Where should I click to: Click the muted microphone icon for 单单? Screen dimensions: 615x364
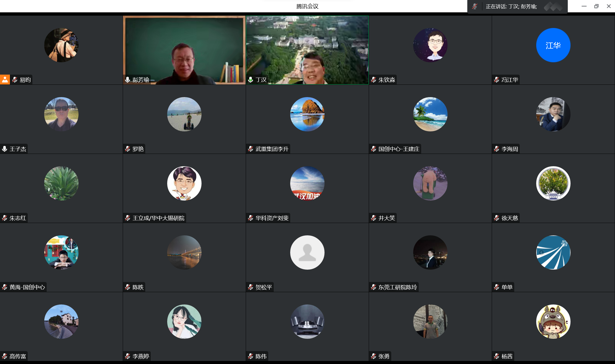pos(496,287)
